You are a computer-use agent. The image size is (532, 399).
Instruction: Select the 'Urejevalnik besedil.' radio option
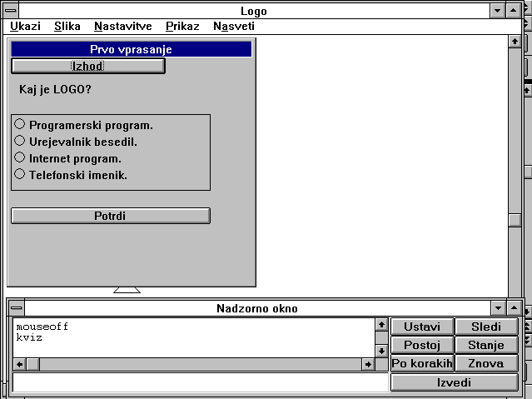76,142
